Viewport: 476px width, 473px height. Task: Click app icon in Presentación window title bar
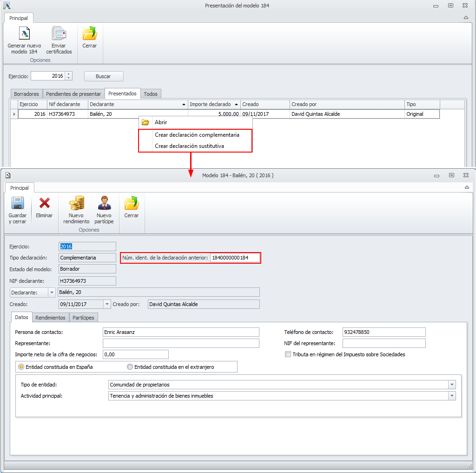tap(7, 6)
